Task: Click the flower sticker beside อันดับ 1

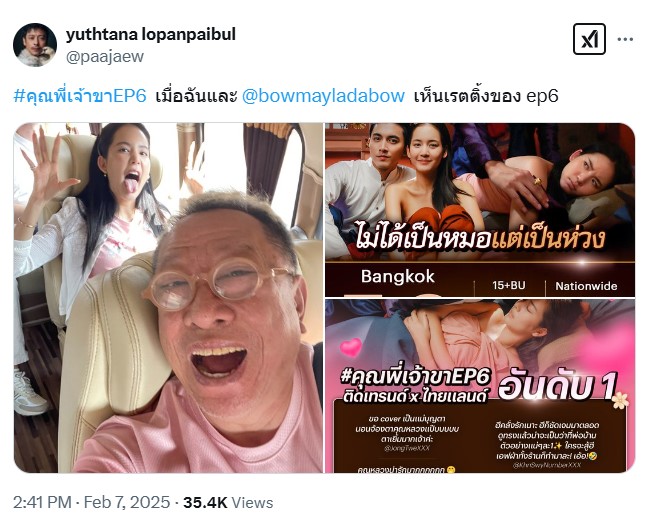Action: pos(620,400)
